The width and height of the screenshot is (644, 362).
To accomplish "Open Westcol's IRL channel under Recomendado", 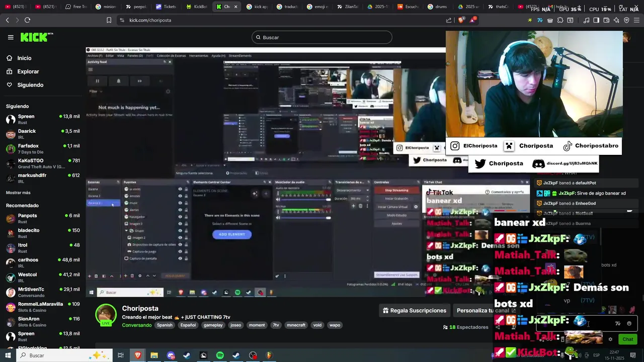I will [x=42, y=277].
